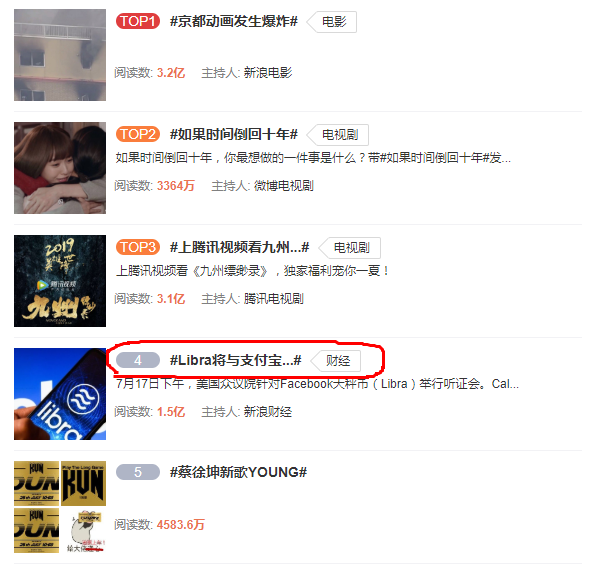Open the #Libra将与支付宝...# topic
Screen dimensions: 592x564
click(x=236, y=360)
